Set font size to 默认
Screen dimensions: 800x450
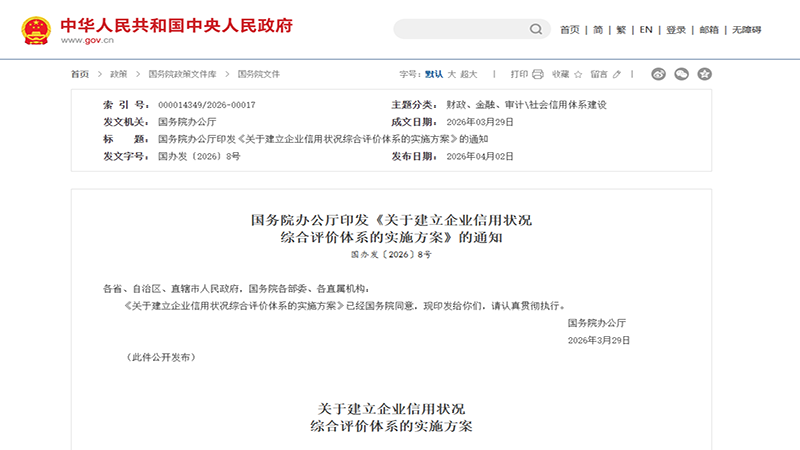point(434,74)
